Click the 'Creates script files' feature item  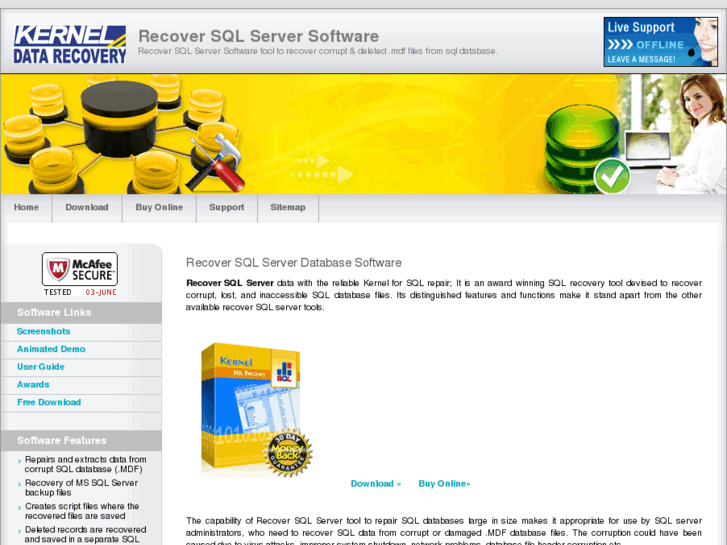[x=82, y=511]
